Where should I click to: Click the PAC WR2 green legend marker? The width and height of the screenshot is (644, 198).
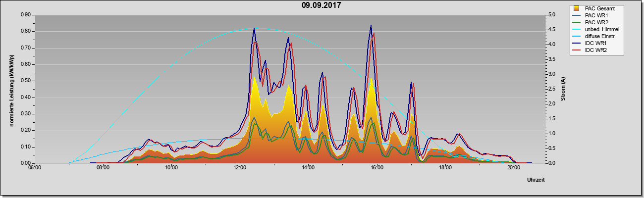point(577,22)
